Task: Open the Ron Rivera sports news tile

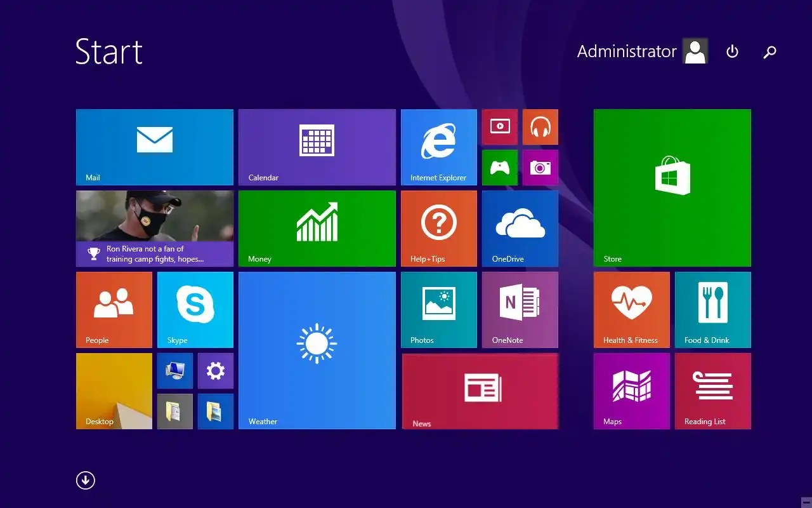Action: [x=155, y=229]
